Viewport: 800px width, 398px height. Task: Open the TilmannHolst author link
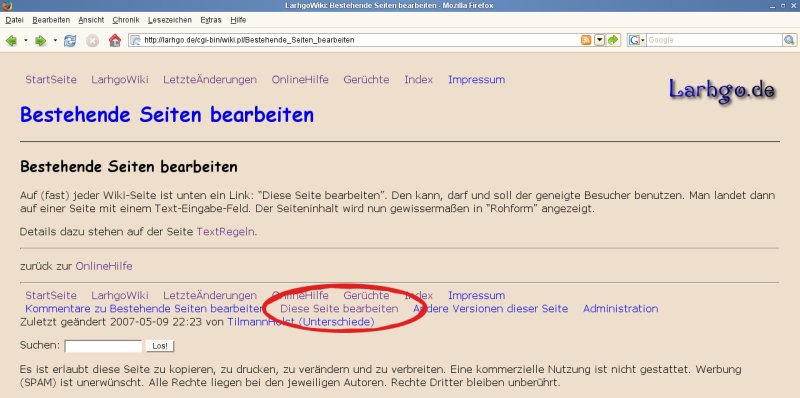[x=261, y=322]
